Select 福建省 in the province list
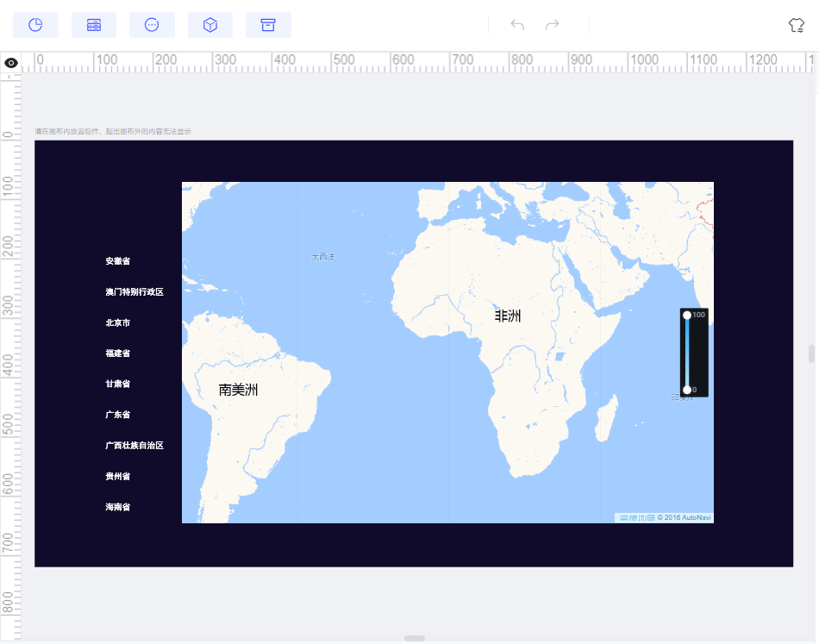This screenshot has height=644, width=819. tap(118, 353)
